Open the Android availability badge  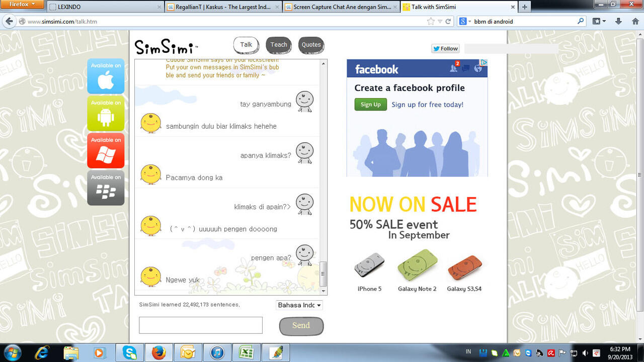(106, 113)
